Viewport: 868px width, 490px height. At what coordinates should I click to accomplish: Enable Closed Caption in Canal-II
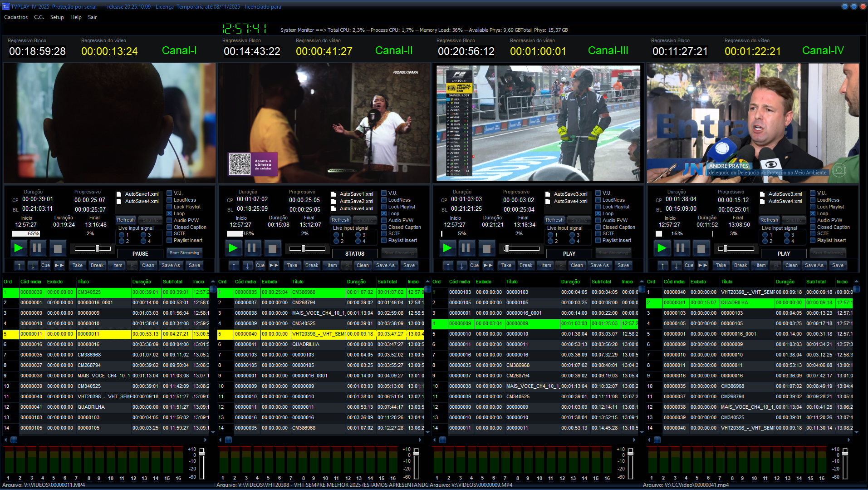[x=384, y=227]
